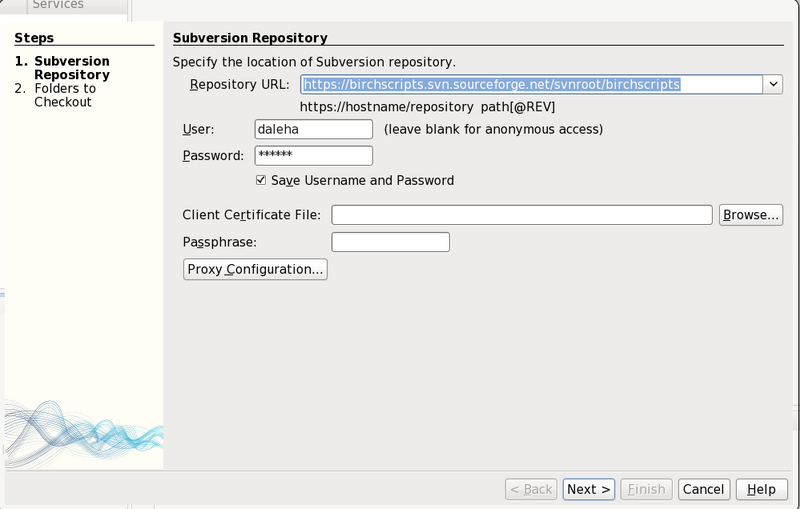
Task: Select step 1 Subversion Repository in Steps
Action: [x=71, y=68]
